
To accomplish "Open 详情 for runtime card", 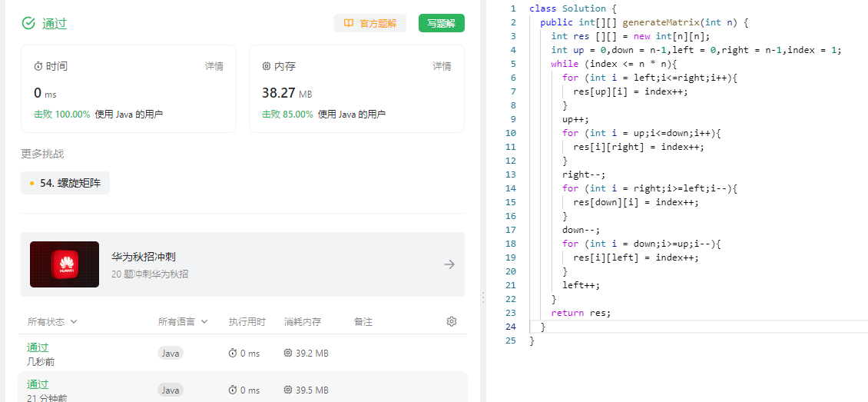I will pyautogui.click(x=214, y=66).
